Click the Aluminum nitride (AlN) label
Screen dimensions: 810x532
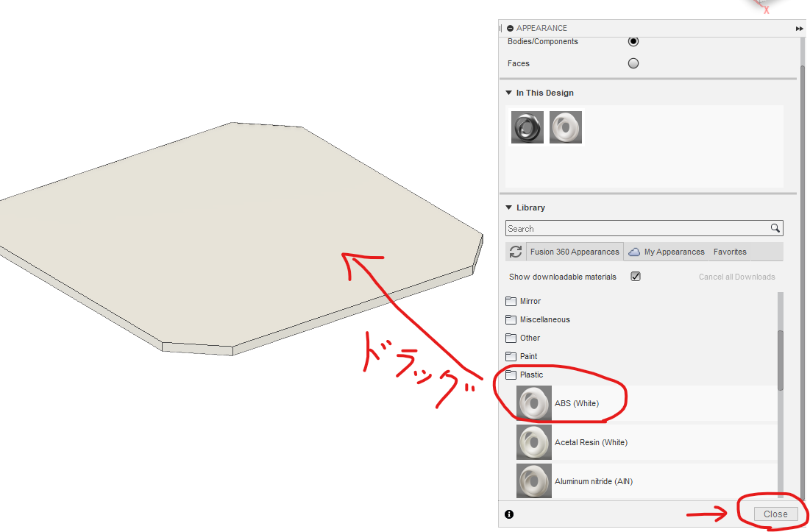(594, 481)
